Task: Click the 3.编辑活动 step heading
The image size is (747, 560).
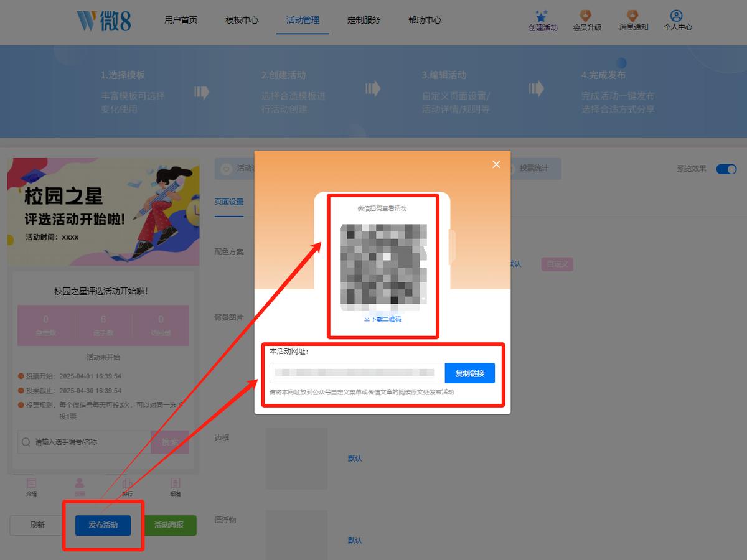Action: (444, 75)
